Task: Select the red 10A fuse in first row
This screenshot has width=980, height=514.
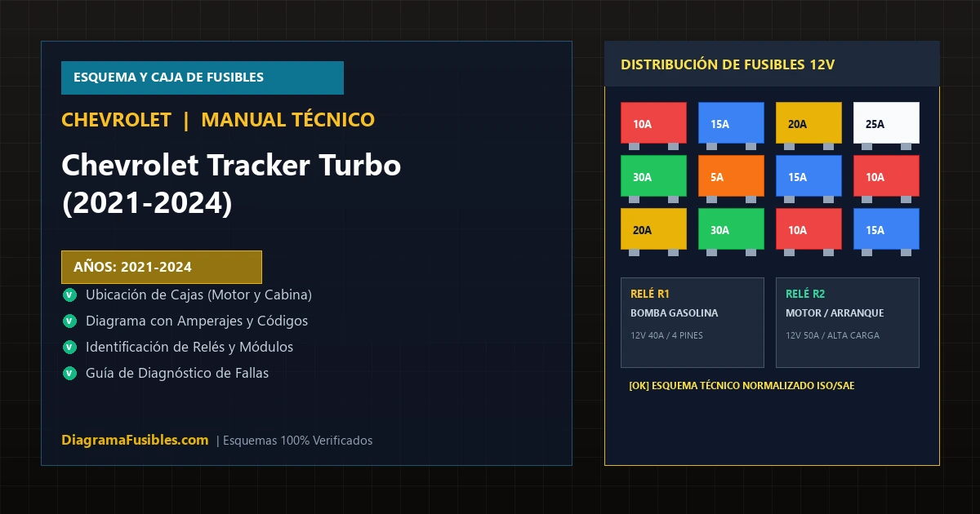Action: 653,123
